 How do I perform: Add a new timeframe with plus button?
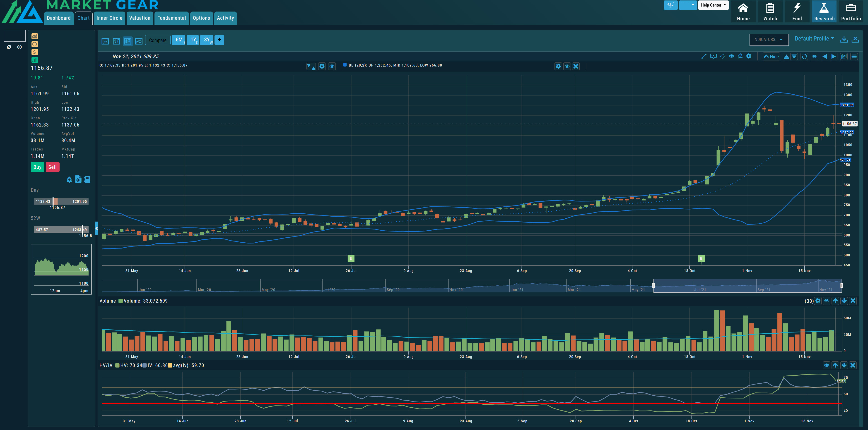(x=219, y=40)
